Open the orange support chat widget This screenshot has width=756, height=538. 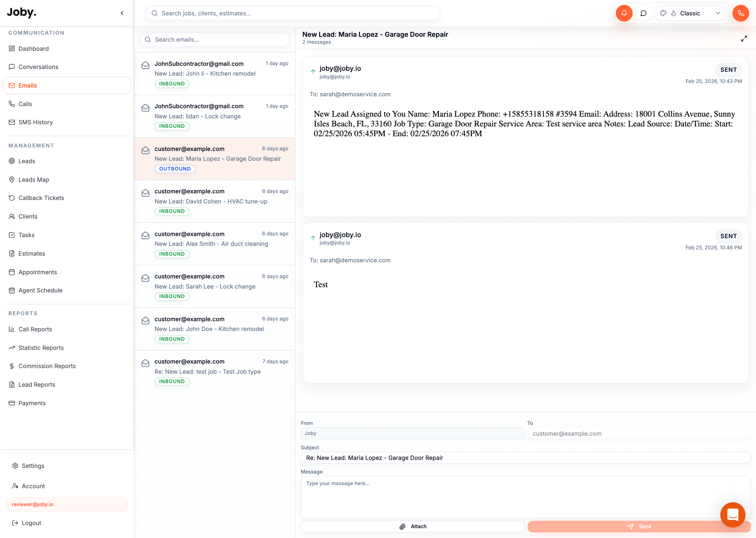click(x=733, y=515)
